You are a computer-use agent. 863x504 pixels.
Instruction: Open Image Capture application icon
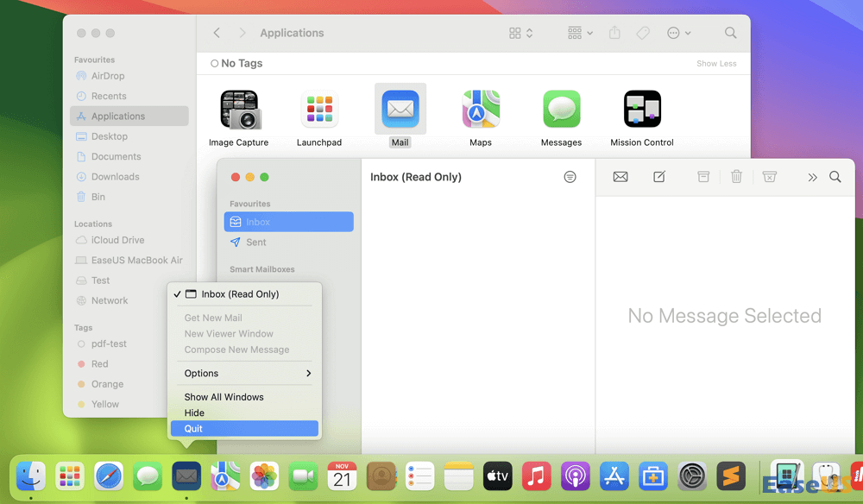click(x=239, y=110)
